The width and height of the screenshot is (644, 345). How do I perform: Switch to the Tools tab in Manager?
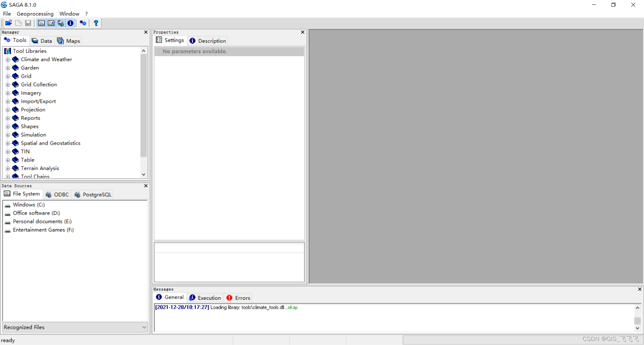(15, 40)
